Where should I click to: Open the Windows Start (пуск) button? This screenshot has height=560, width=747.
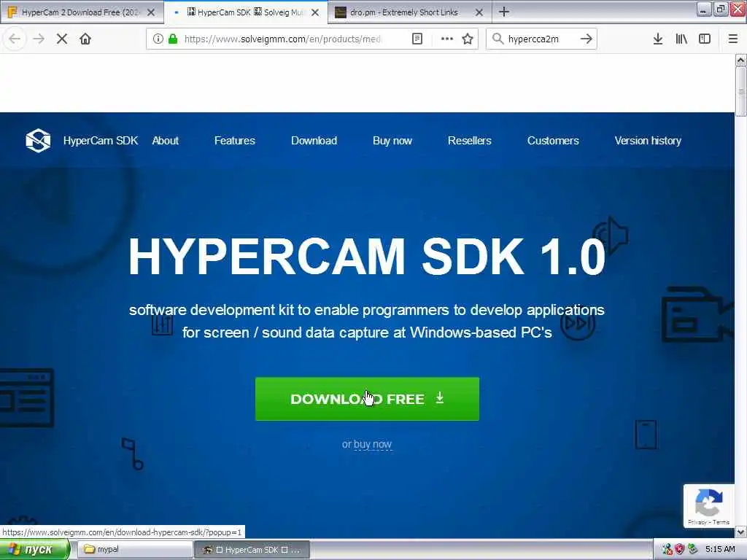[x=34, y=550]
